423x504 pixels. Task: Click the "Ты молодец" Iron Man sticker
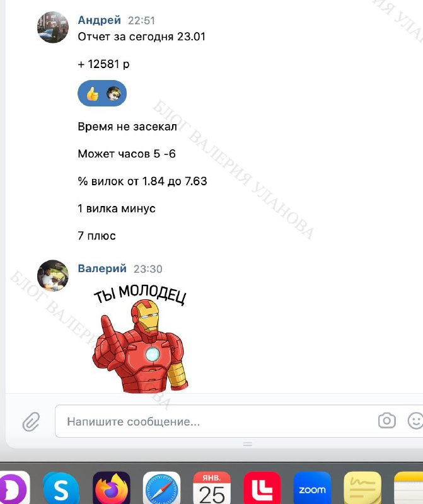click(140, 338)
